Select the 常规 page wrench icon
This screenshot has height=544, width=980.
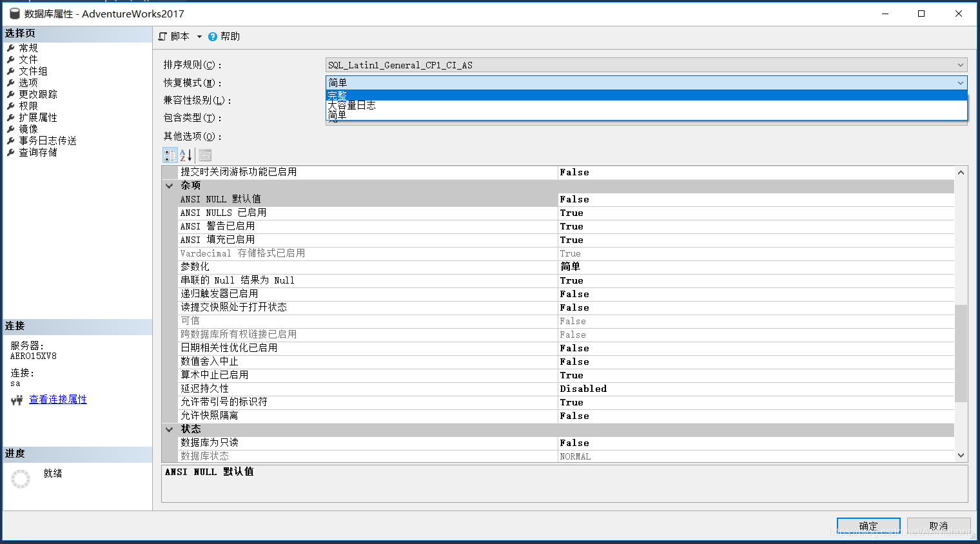[10, 48]
